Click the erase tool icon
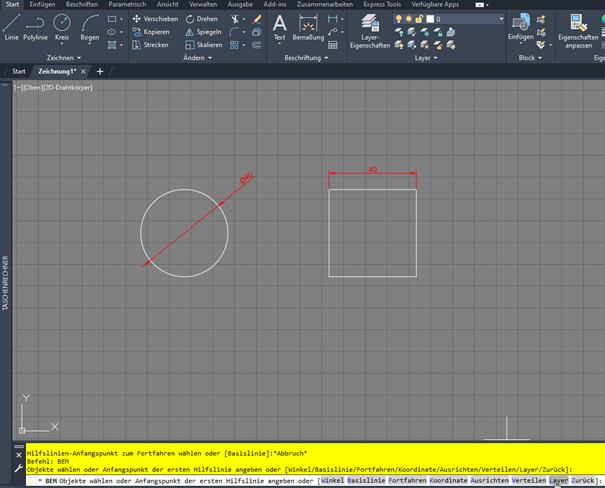 [257, 19]
